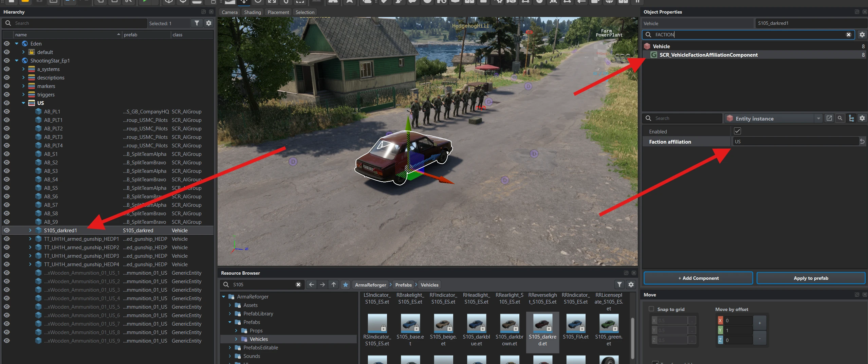Image resolution: width=868 pixels, height=364 pixels.
Task: Navigate to Prefabs breadcrumb
Action: pos(403,285)
